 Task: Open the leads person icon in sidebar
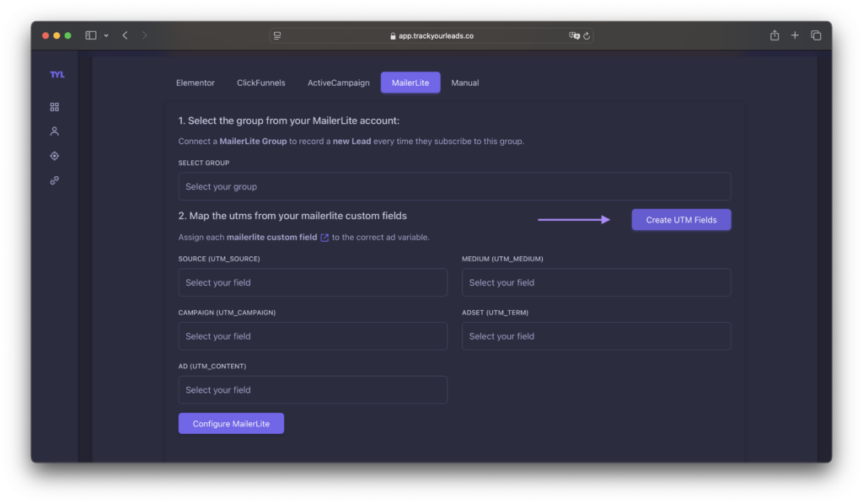[55, 131]
